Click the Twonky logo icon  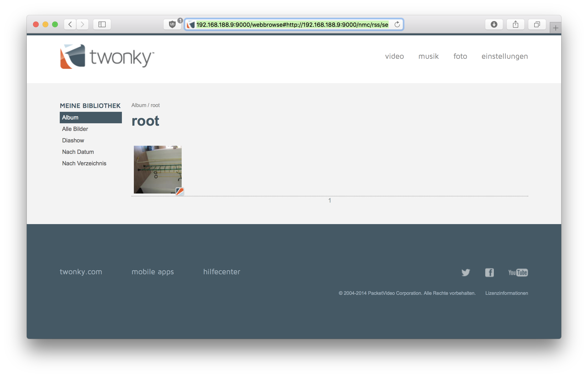(72, 57)
